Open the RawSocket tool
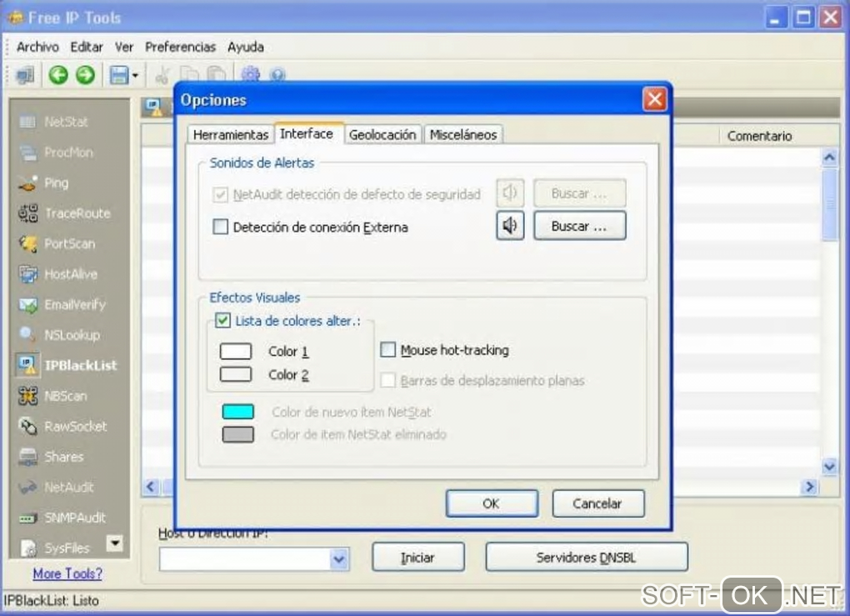Image resolution: width=850 pixels, height=616 pixels. click(x=63, y=426)
